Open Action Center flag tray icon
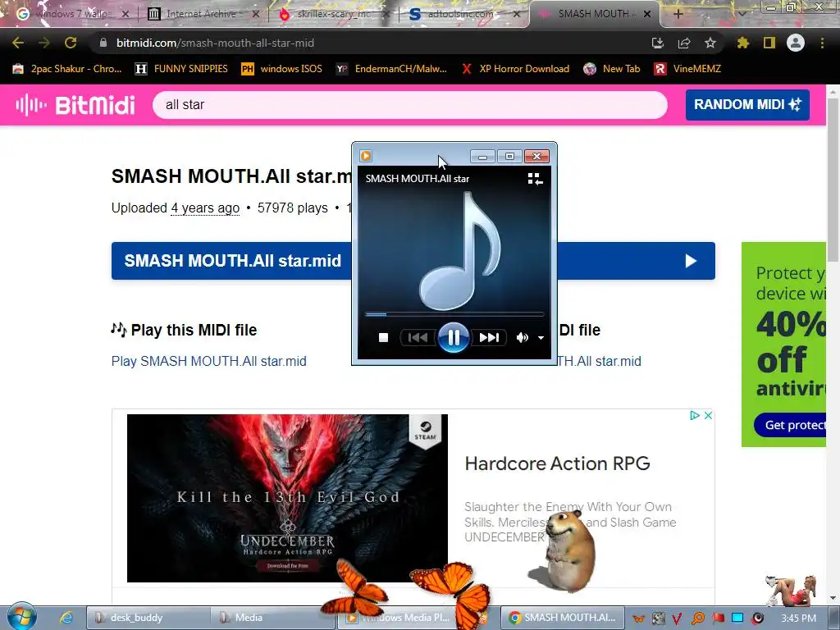The image size is (840, 630). pos(719,618)
